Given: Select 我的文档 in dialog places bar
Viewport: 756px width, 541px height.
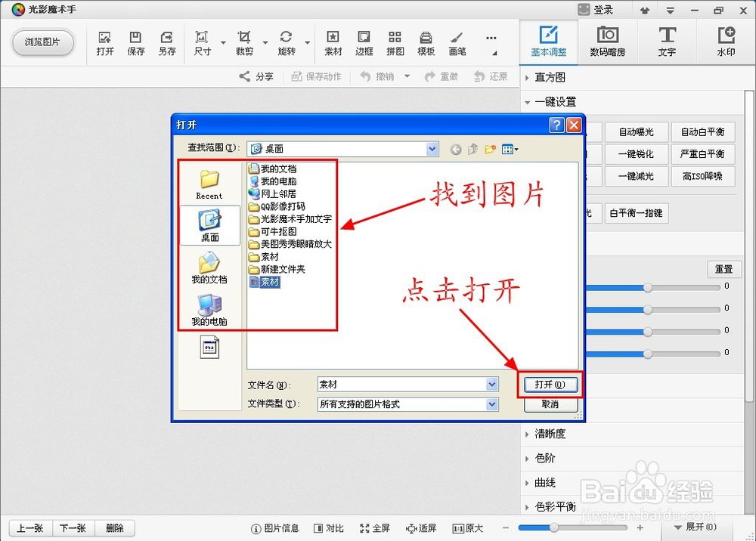Looking at the screenshot, I should pos(209,269).
